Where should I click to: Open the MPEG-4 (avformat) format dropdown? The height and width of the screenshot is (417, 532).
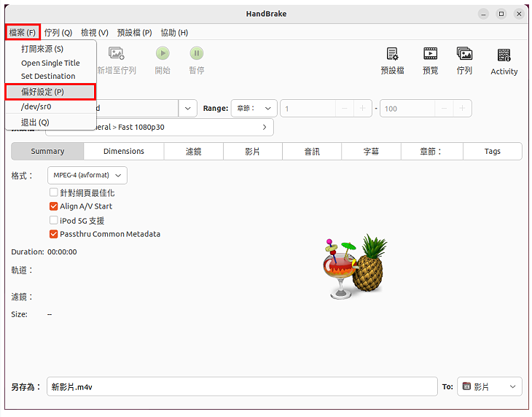coord(87,176)
